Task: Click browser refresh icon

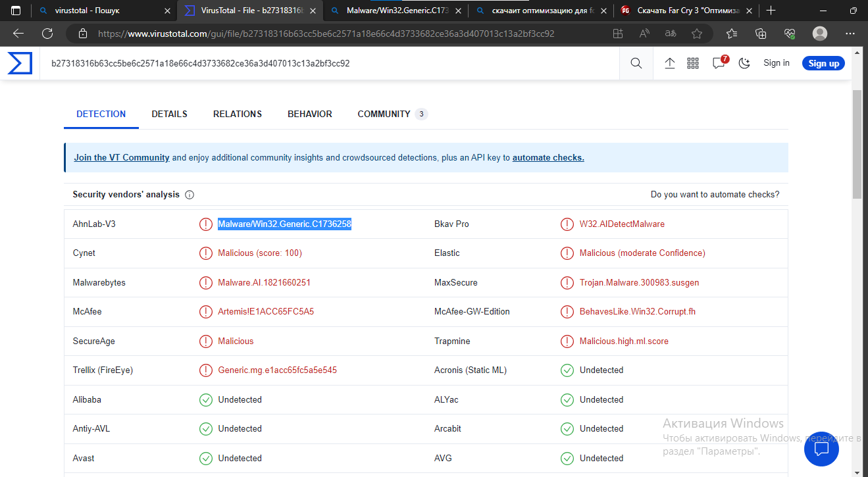Action: click(47, 34)
